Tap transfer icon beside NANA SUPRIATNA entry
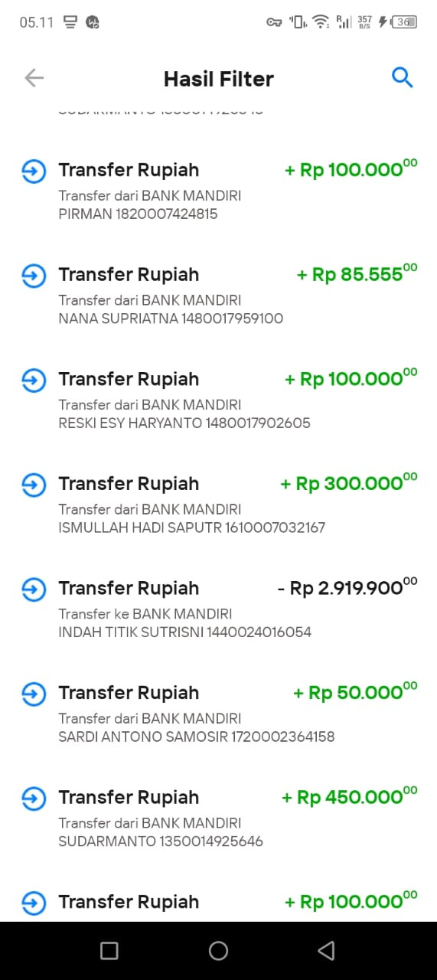Viewport: 437px width, 980px height. pos(34,276)
